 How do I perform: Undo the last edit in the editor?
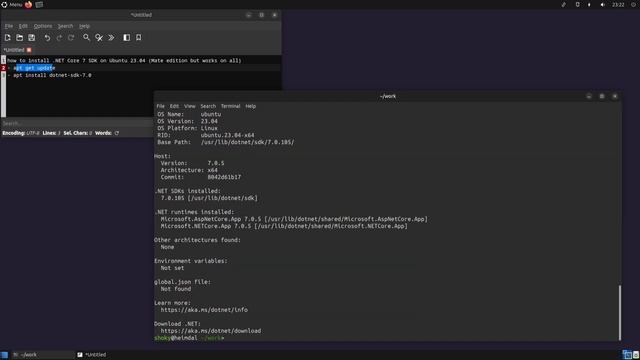coord(47,38)
